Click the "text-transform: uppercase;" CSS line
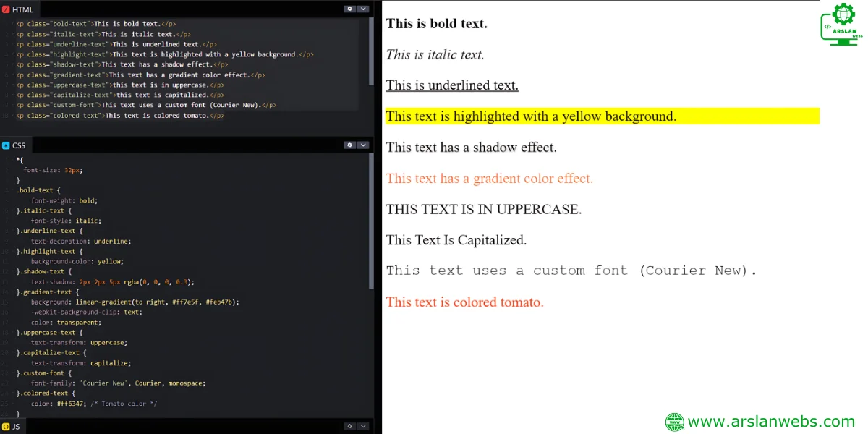Viewport: 868px width, 434px height. (x=80, y=342)
